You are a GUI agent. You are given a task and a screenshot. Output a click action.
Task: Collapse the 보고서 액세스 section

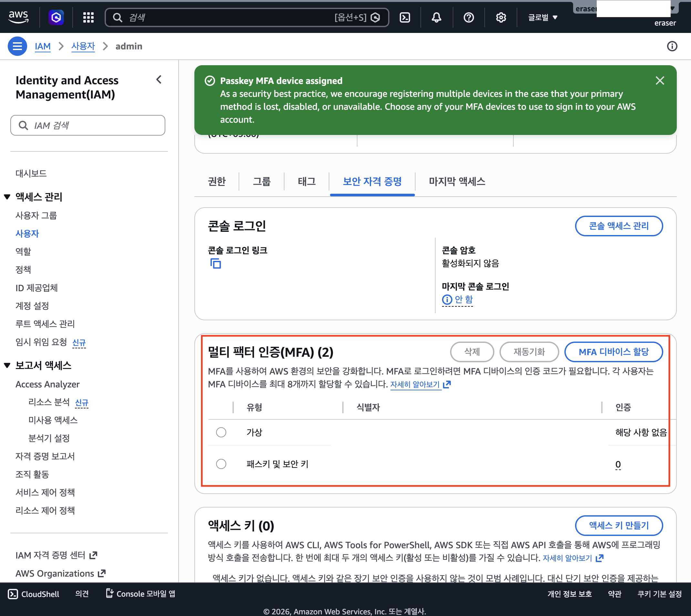click(7, 365)
